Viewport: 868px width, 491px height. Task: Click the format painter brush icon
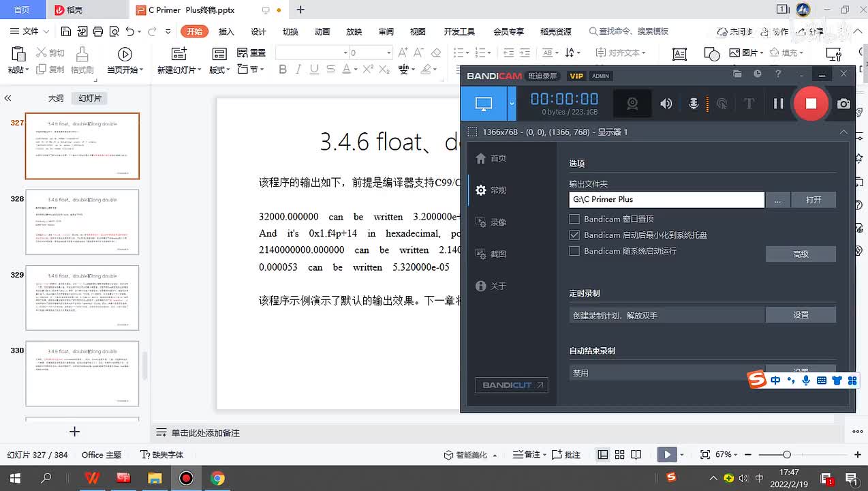(x=82, y=55)
